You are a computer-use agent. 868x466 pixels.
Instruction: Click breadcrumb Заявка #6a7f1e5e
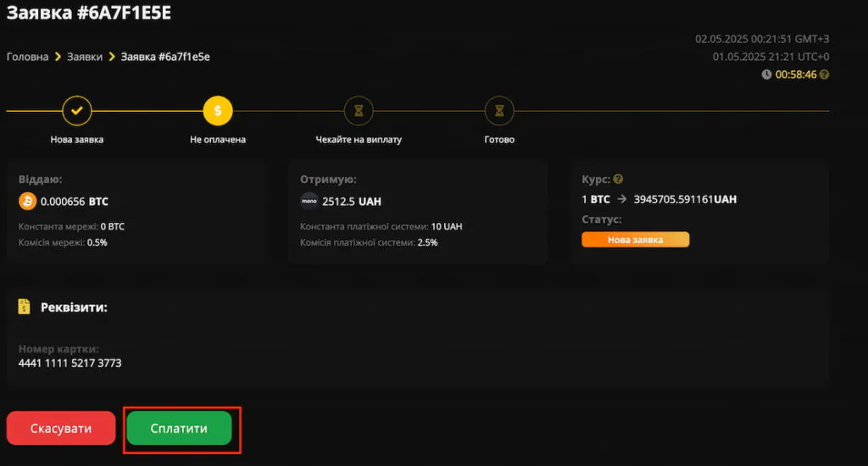[165, 57]
